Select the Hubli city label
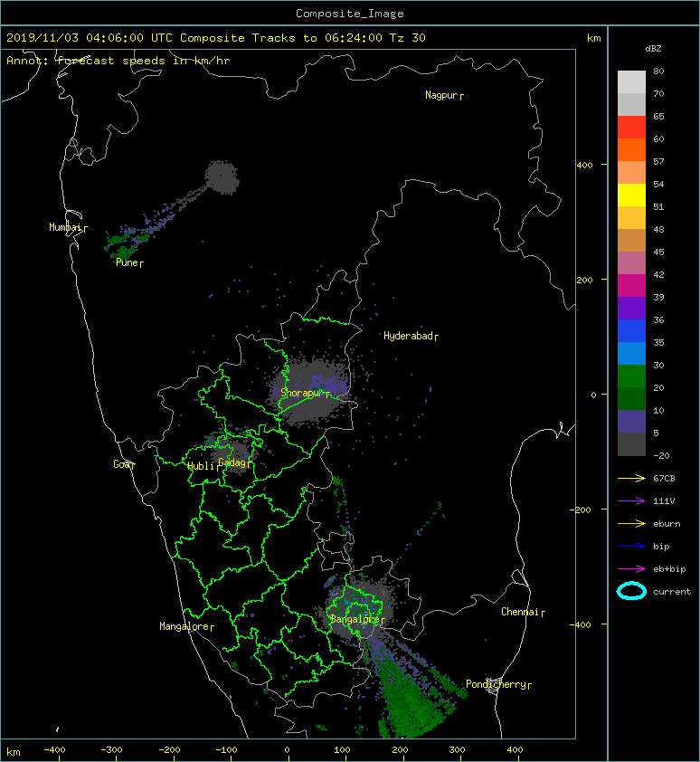Viewport: 700px width, 762px height. (x=203, y=466)
